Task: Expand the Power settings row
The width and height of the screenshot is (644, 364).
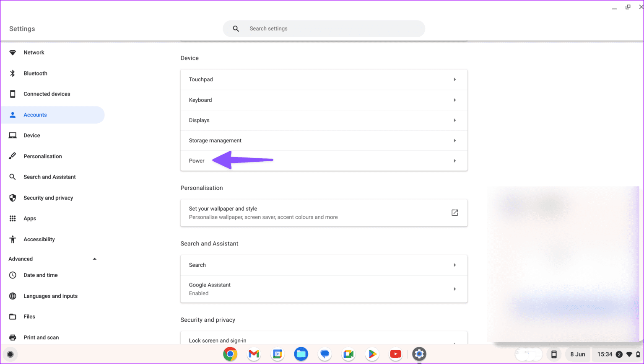Action: click(x=323, y=160)
